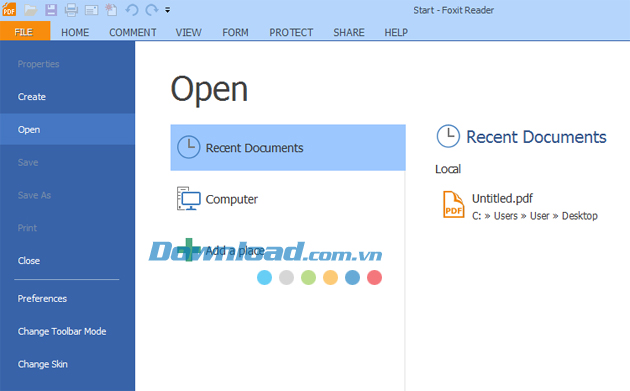Click the green plus Add a place icon
The image size is (630, 391).
pyautogui.click(x=188, y=250)
